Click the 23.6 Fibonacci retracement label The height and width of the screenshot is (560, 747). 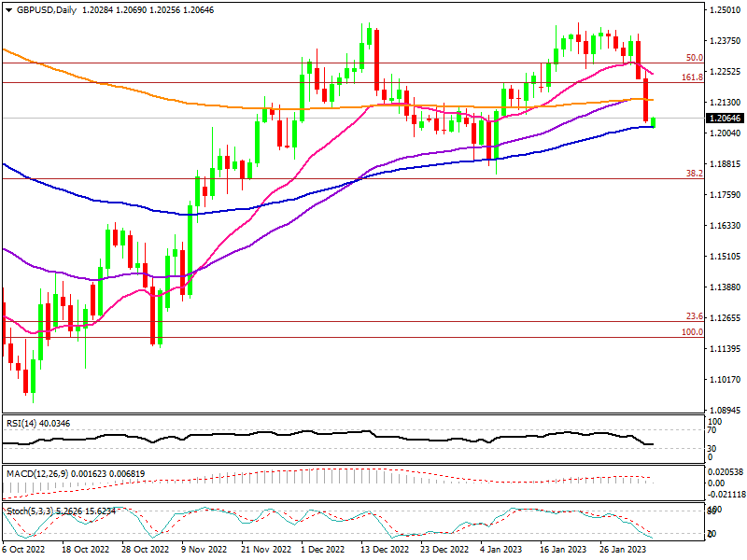[x=694, y=316]
